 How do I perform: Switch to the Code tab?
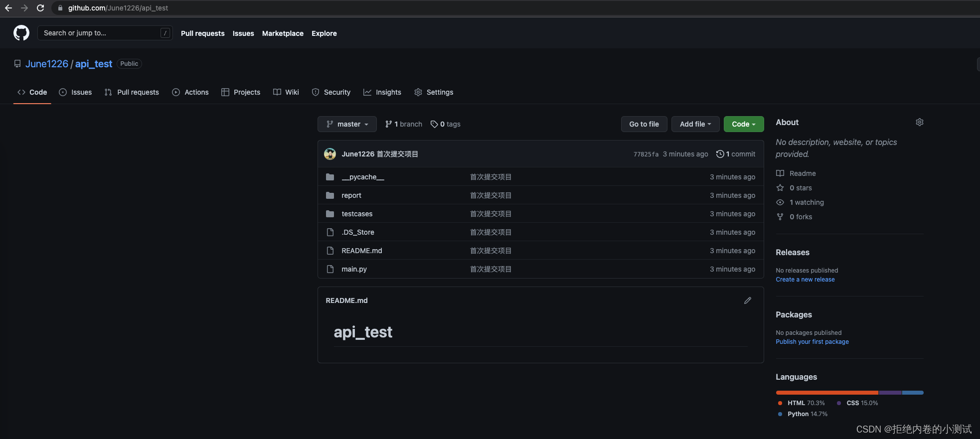[32, 92]
